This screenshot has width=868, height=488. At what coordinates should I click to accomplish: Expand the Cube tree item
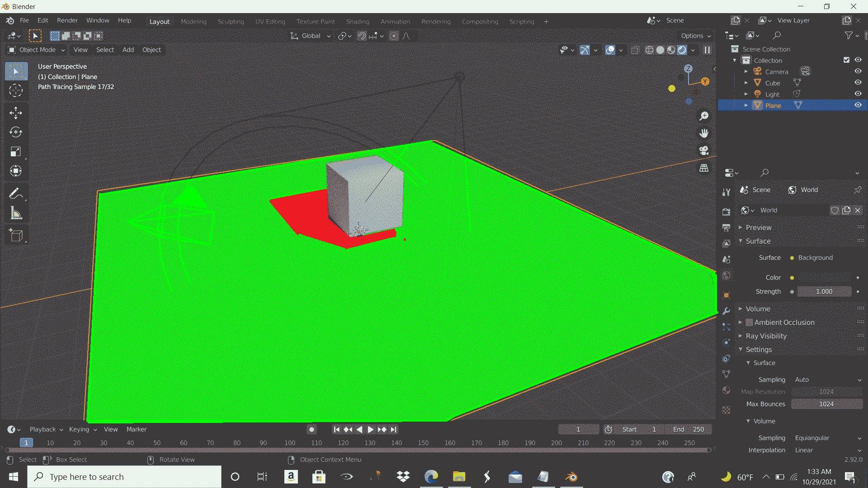(746, 83)
